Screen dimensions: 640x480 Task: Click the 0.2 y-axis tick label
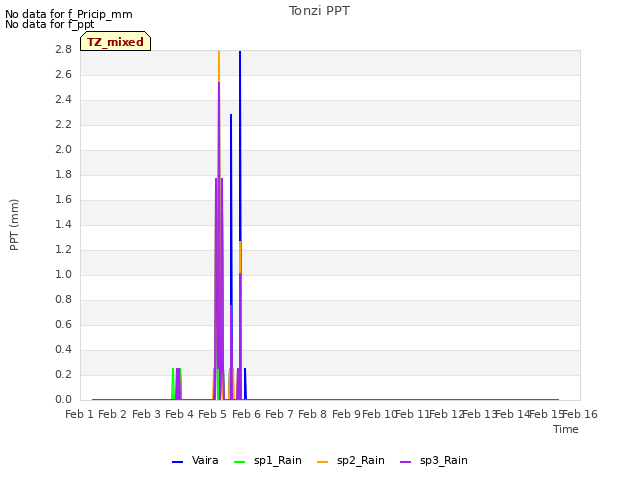pos(63,374)
